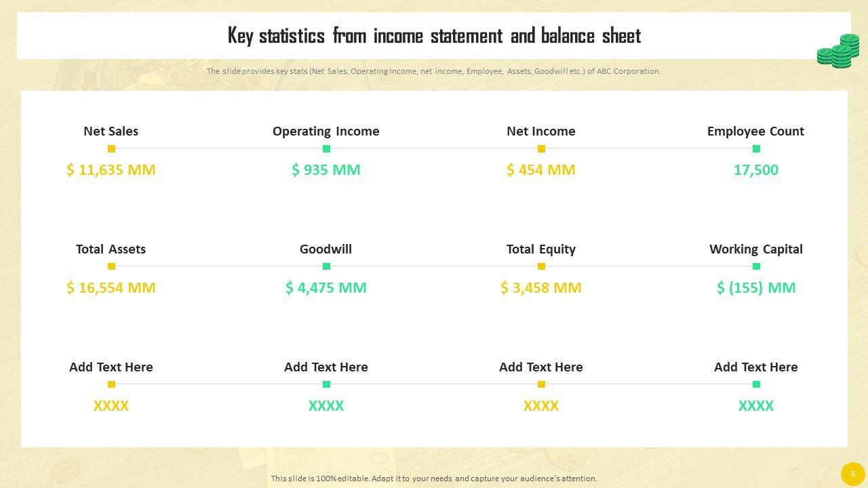
Task: Select the $ (155) MM Working Capital value
Action: tap(756, 287)
